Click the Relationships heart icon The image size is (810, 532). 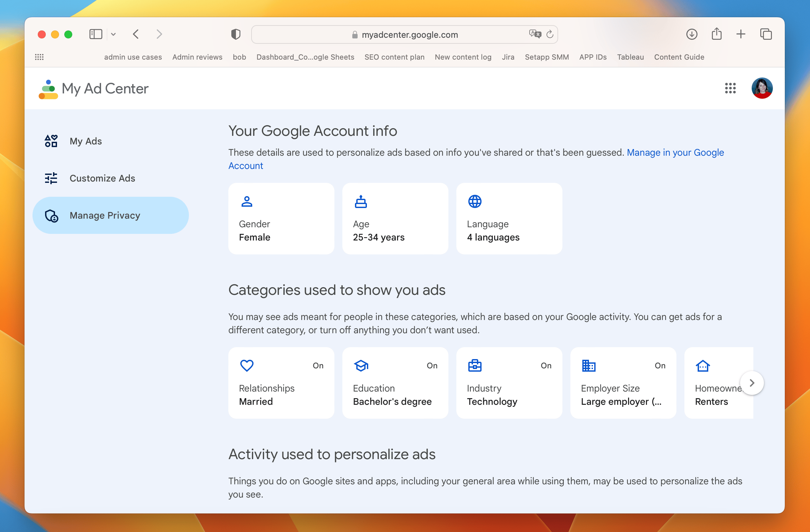coord(247,366)
